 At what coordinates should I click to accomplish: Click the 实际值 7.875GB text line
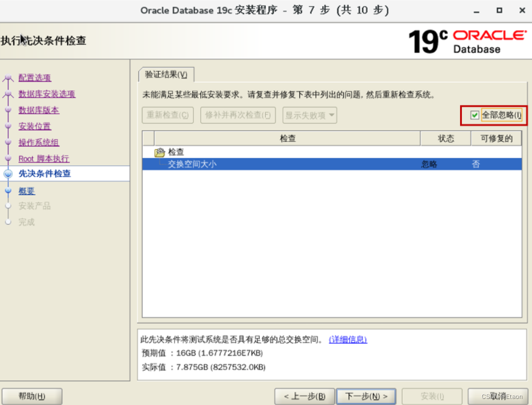(204, 367)
